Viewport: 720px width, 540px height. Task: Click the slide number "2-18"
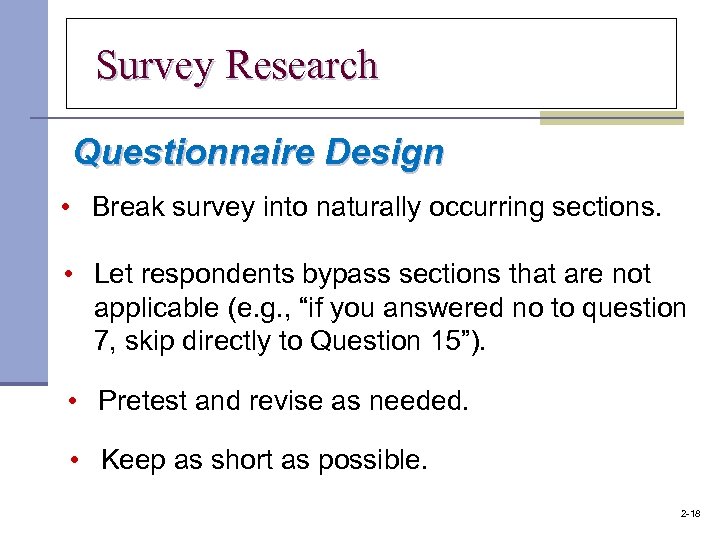coord(690,514)
